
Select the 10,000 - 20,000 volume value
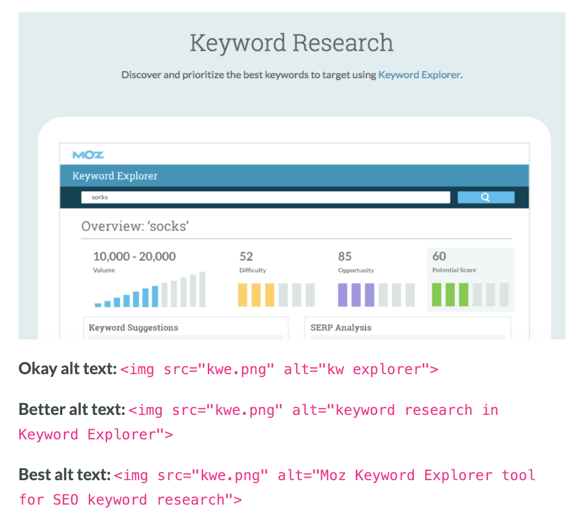134,256
